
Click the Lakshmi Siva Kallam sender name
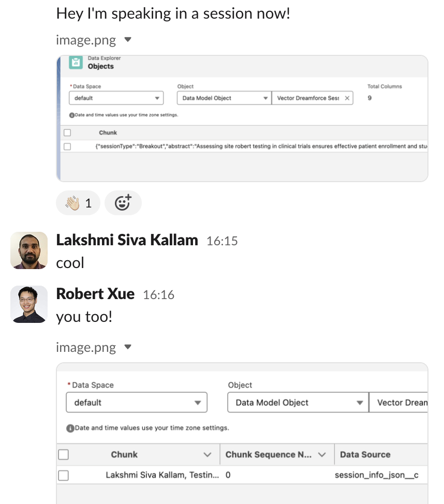pos(127,240)
